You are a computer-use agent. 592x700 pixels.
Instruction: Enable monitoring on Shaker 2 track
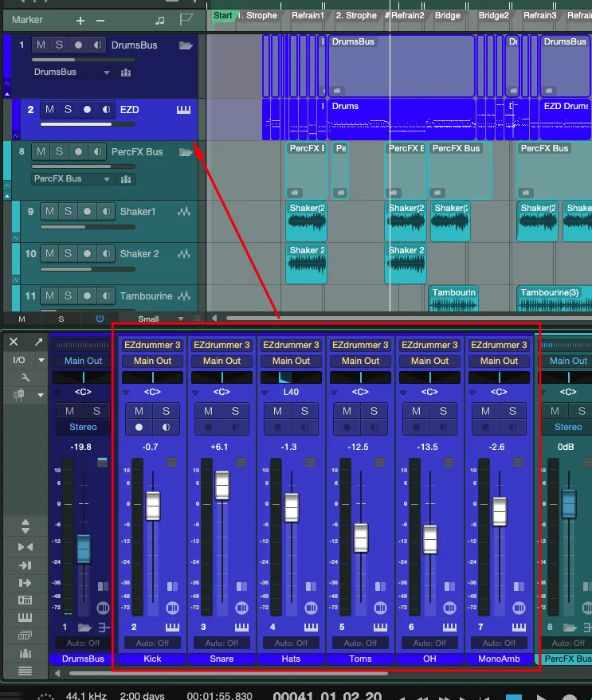click(x=106, y=254)
